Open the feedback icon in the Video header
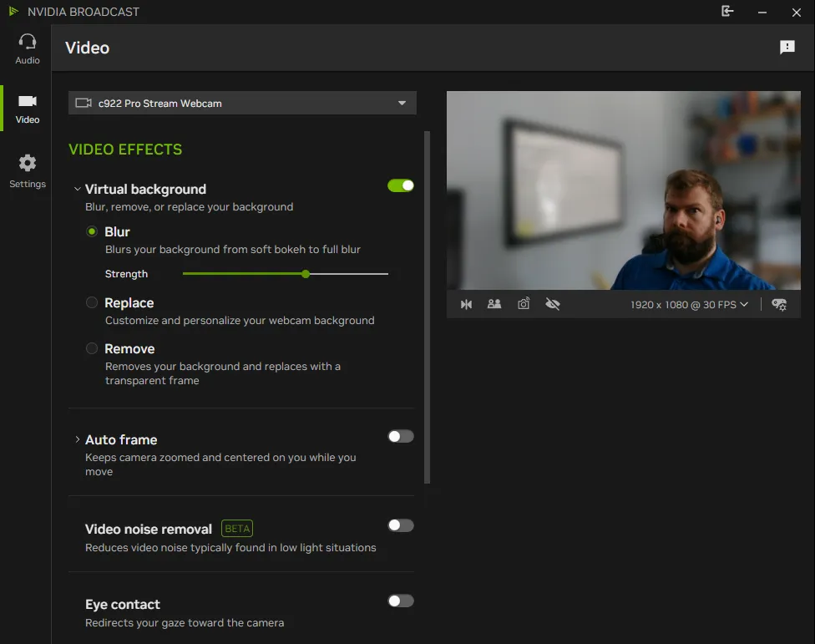815x644 pixels. pyautogui.click(x=787, y=48)
